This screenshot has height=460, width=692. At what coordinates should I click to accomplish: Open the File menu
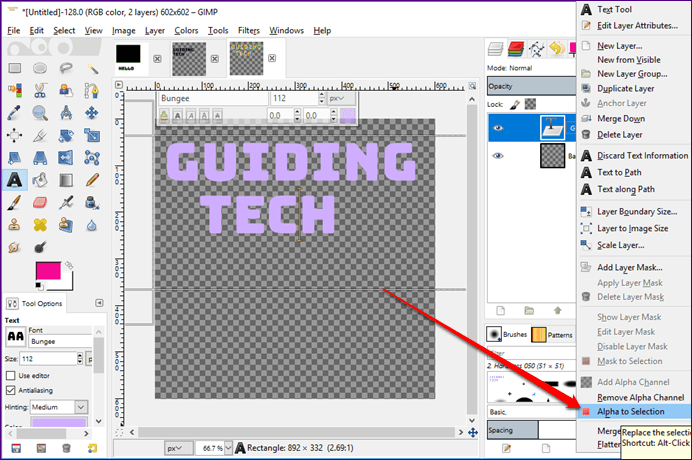[14, 30]
